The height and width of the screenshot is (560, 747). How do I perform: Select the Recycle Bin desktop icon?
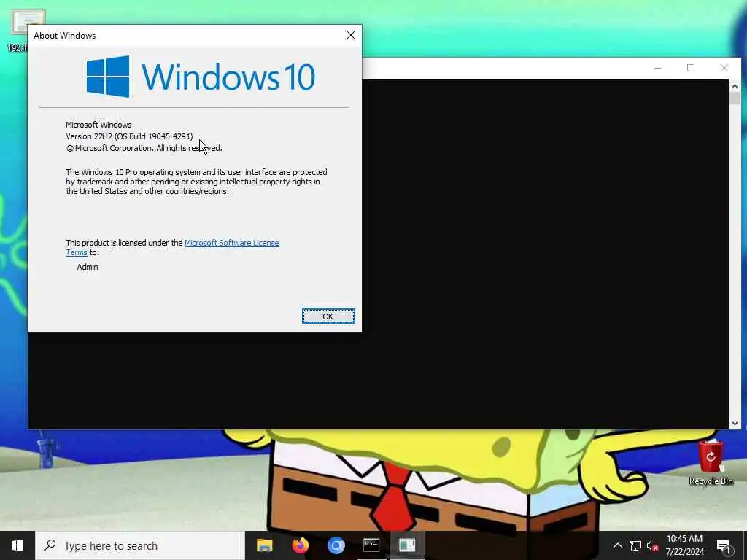[x=711, y=463]
